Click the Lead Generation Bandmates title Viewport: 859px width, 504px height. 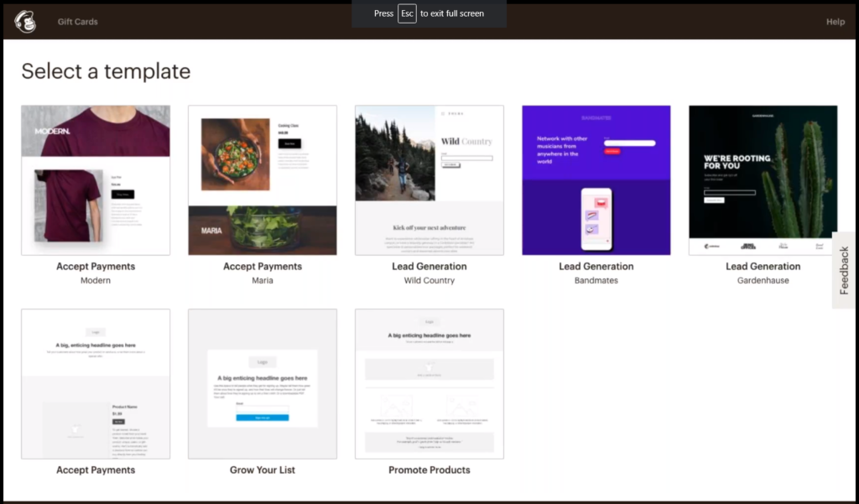[596, 267]
